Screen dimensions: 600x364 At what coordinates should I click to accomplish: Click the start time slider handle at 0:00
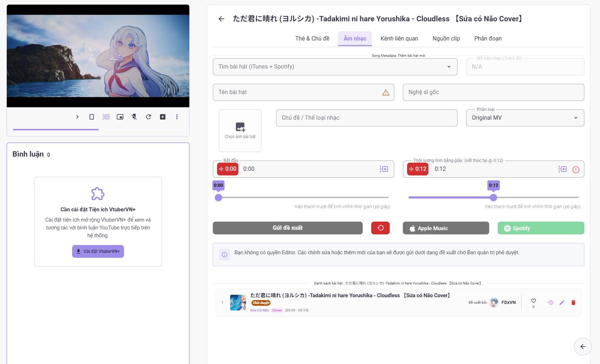coord(218,197)
